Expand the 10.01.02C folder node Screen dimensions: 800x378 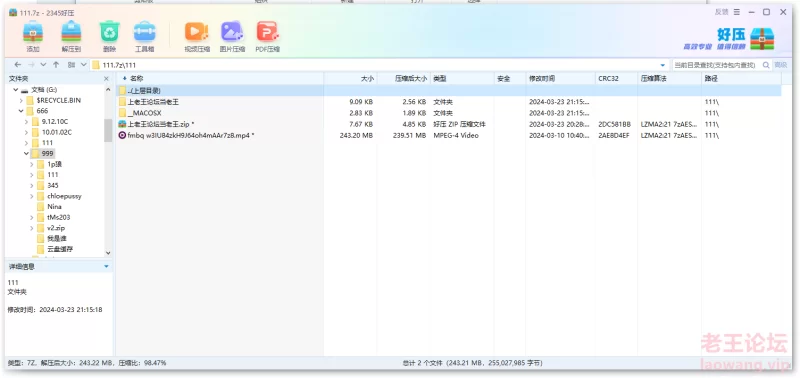27,133
